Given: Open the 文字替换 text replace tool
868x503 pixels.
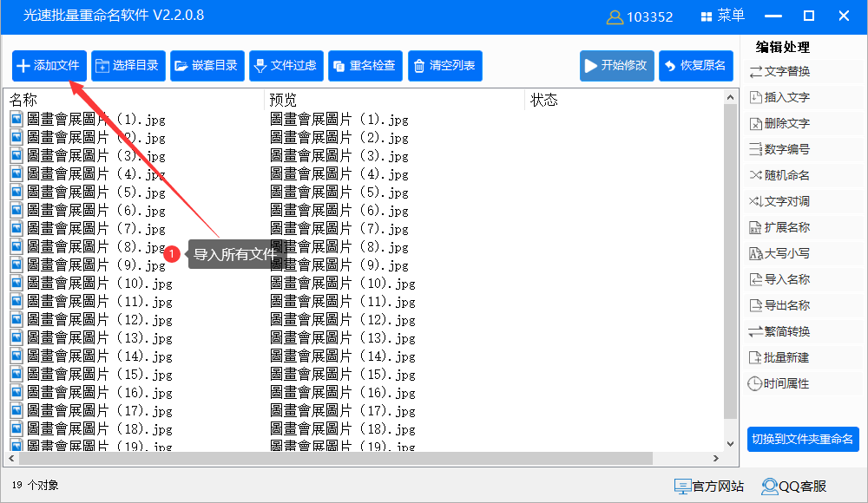Looking at the screenshot, I should click(x=779, y=71).
